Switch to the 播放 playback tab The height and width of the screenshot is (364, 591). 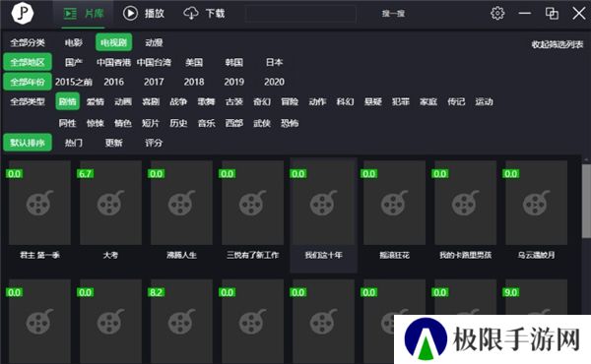click(x=144, y=14)
